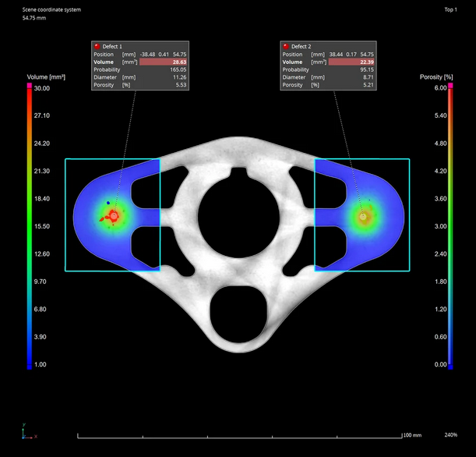Select the left cyan region of interest box
The width and height of the screenshot is (476, 457).
65,214
